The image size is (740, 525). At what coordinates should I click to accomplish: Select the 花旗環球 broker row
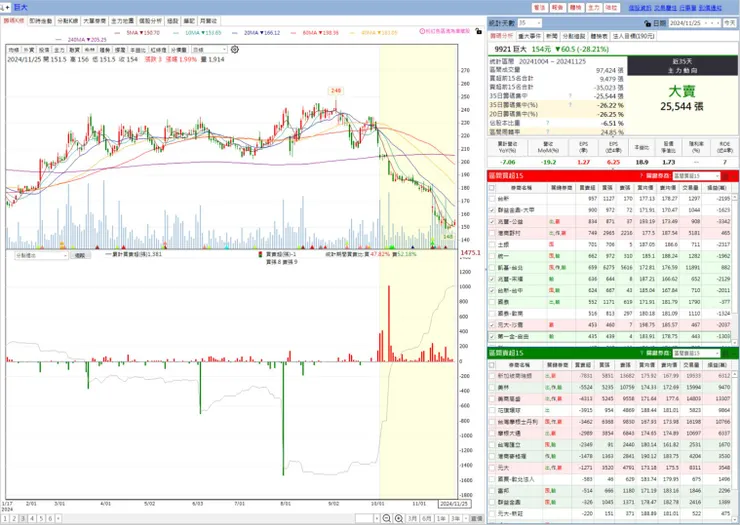pos(611,410)
